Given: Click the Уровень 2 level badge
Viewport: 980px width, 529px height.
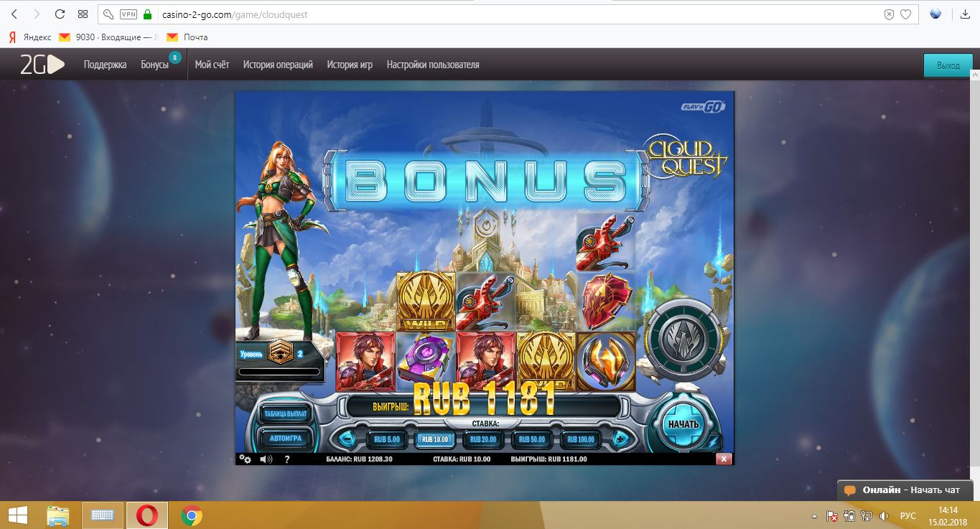Looking at the screenshot, I should click(279, 352).
